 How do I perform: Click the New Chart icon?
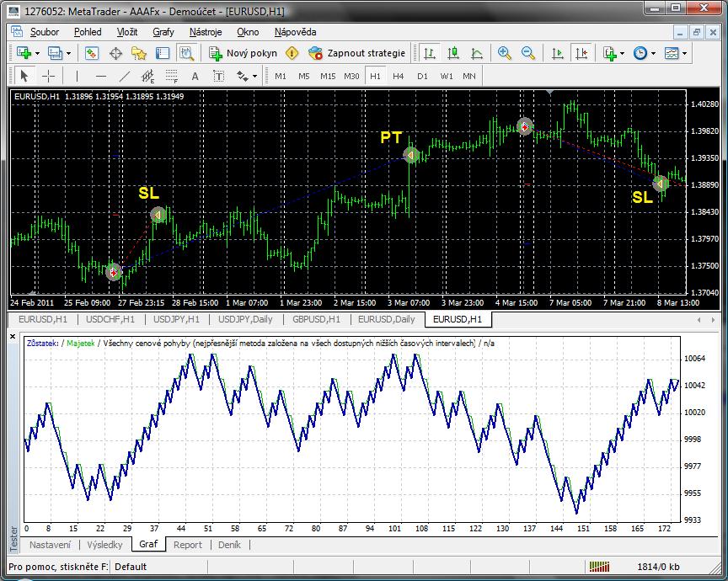pyautogui.click(x=24, y=53)
